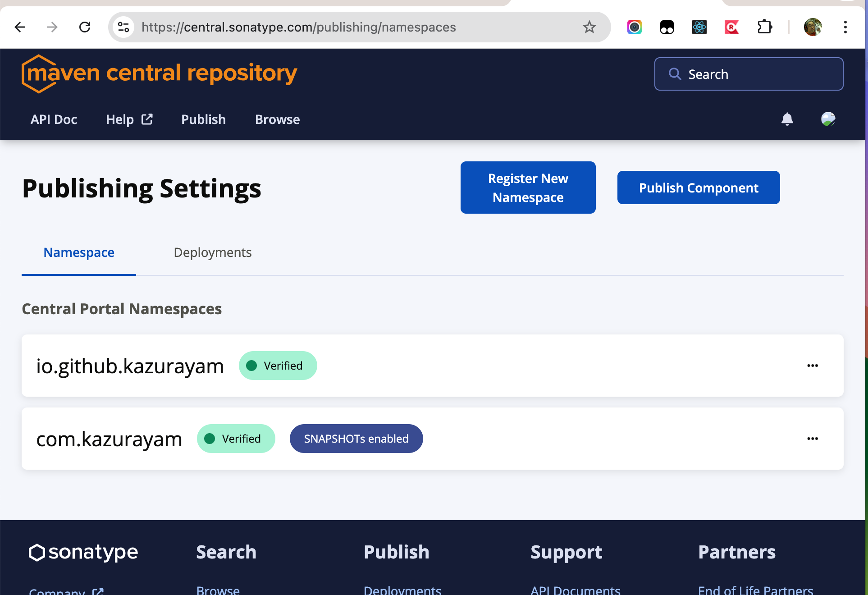Expand options menu for io.github.kazurayam namespace
Viewport: 868px width, 595px height.
(x=812, y=366)
